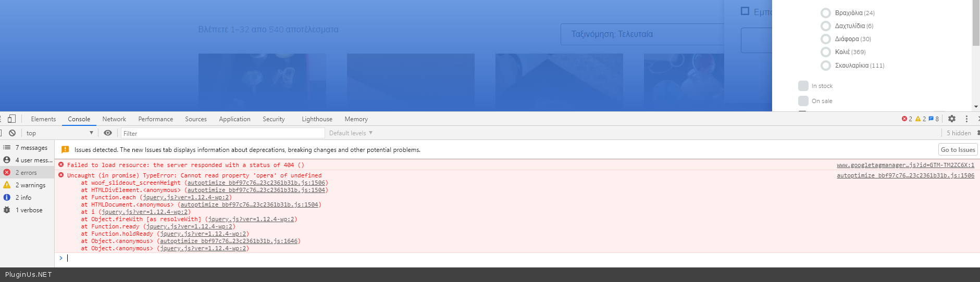The height and width of the screenshot is (282, 980).
Task: Open the top context dropdown
Action: point(59,133)
